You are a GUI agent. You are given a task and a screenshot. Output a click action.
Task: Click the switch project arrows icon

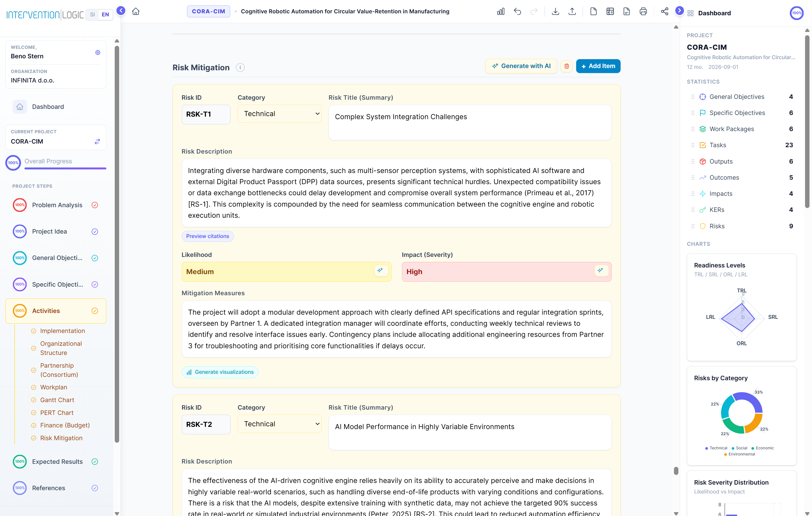point(97,142)
